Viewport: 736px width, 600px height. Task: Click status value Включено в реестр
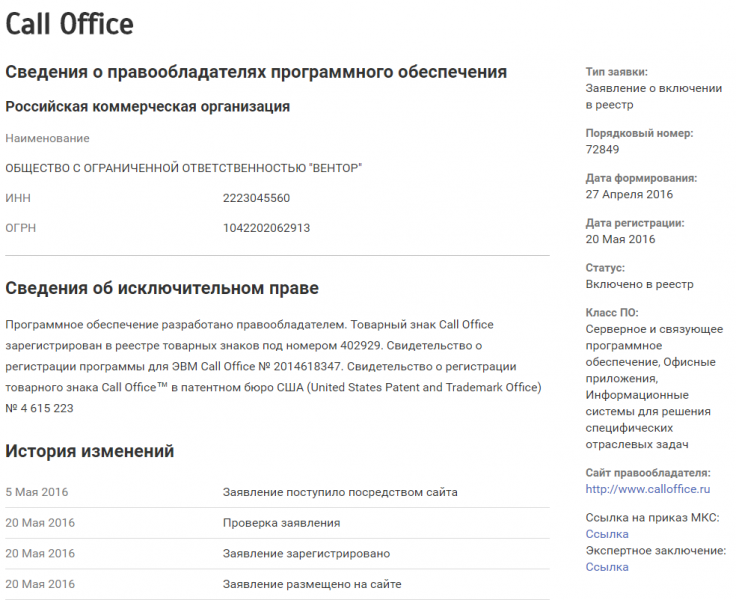coord(639,285)
